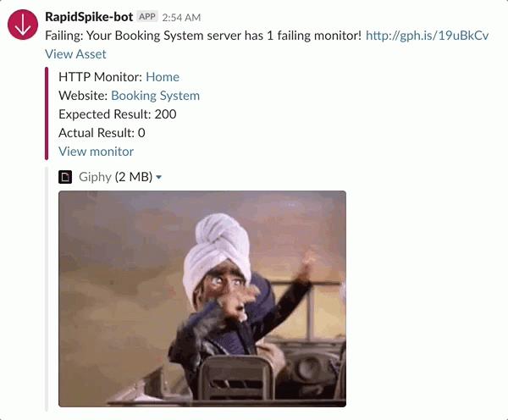Open the Booking System website link
Image resolution: width=508 pixels, height=420 pixels.
pyautogui.click(x=155, y=96)
